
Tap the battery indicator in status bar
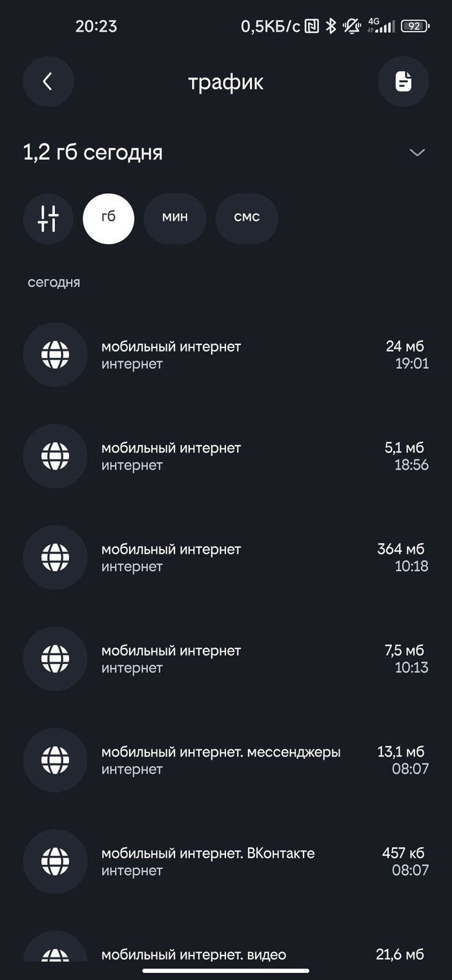click(x=415, y=26)
